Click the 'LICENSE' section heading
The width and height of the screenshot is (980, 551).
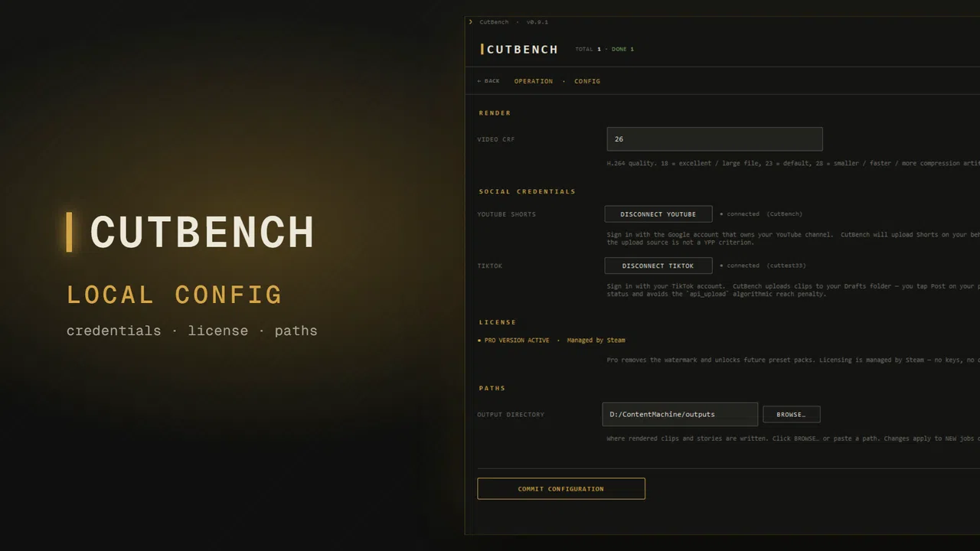point(498,322)
